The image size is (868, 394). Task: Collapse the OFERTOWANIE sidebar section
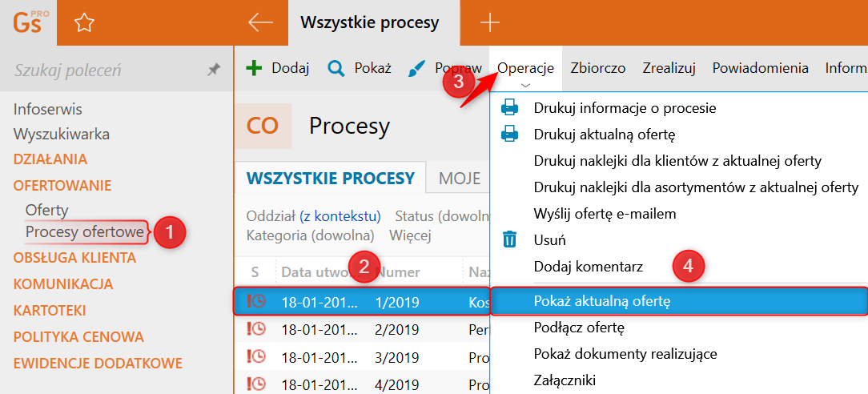[x=62, y=185]
